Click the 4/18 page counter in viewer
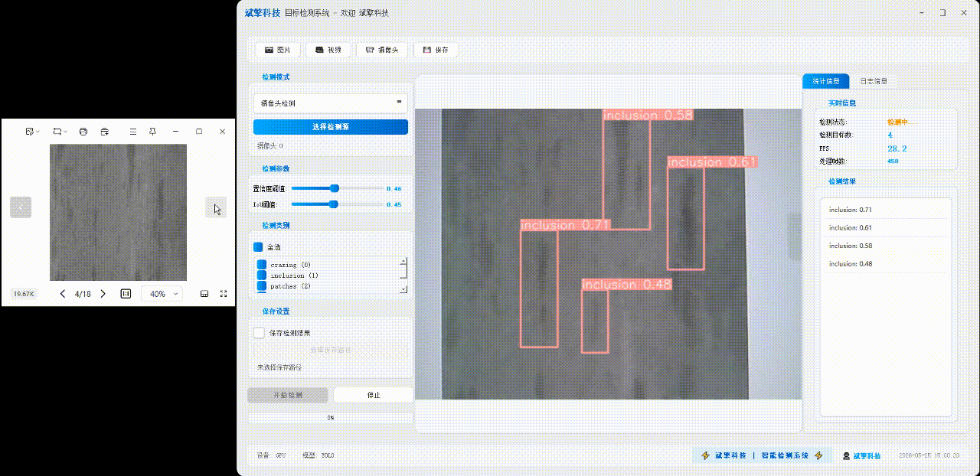 click(x=83, y=294)
